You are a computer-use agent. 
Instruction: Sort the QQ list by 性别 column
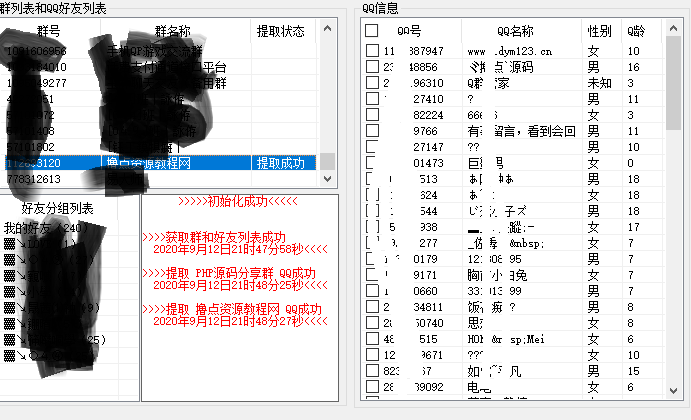pos(599,31)
